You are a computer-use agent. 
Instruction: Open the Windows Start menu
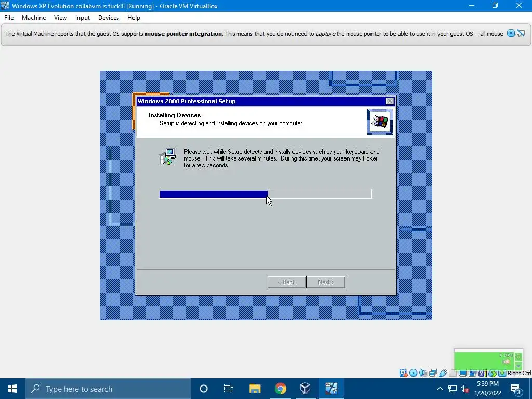click(12, 389)
